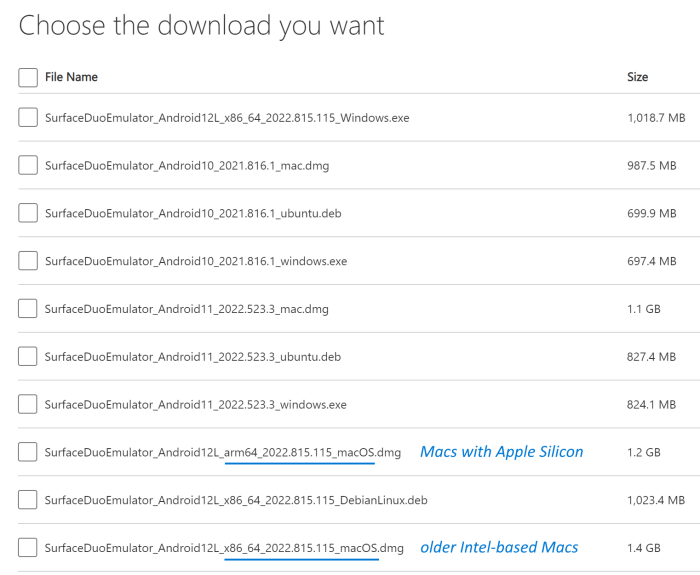
Task: Click file name ending arm64_2022.815.115_macOS.dmg
Action: tap(223, 453)
